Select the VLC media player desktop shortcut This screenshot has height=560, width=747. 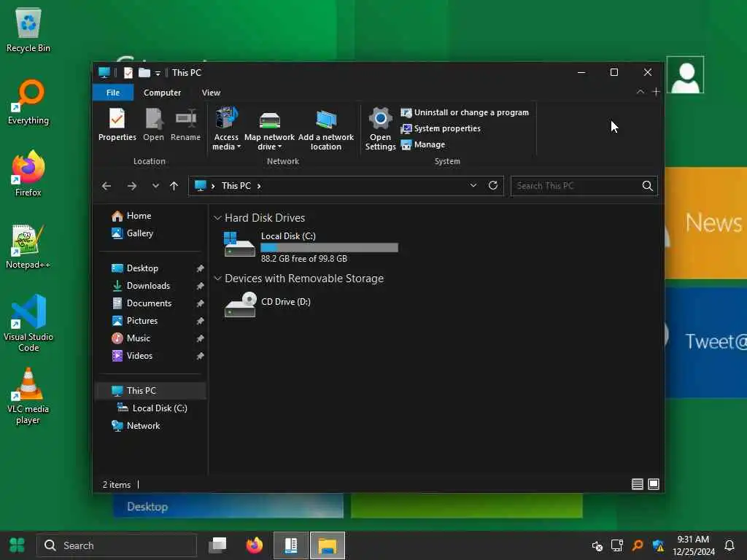coord(28,397)
